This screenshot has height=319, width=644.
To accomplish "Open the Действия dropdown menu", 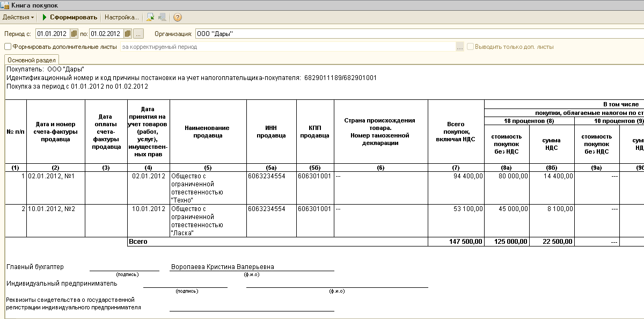I will [18, 17].
